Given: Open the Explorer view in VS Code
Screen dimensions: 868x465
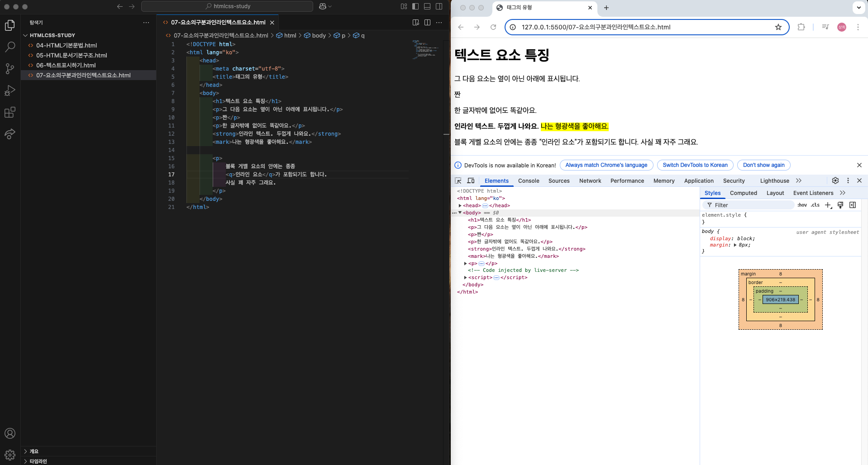Looking at the screenshot, I should 10,25.
